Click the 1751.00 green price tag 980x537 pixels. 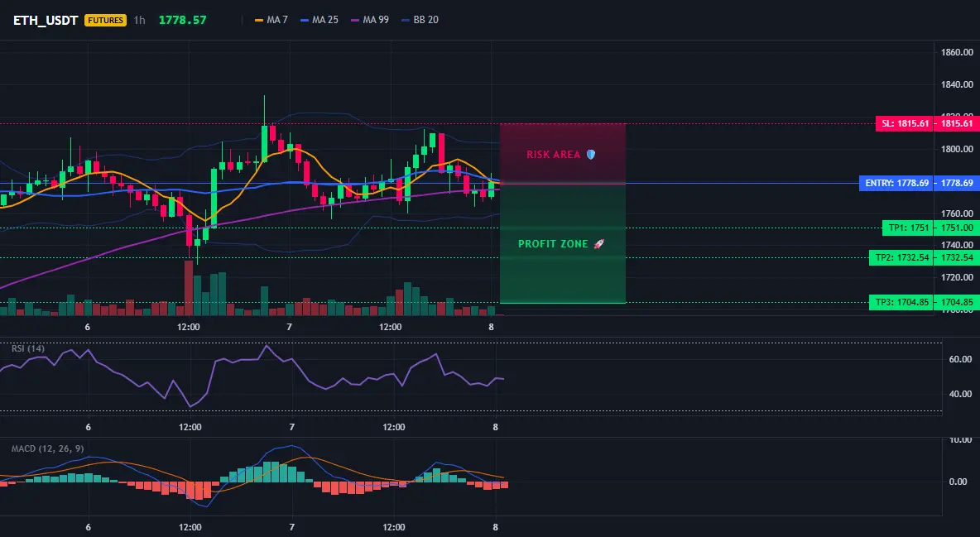tap(957, 228)
